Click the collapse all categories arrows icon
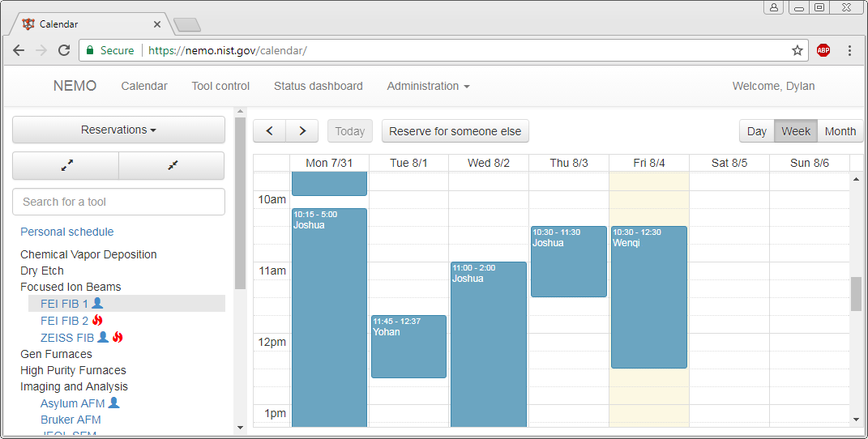The width and height of the screenshot is (868, 439). tap(173, 165)
